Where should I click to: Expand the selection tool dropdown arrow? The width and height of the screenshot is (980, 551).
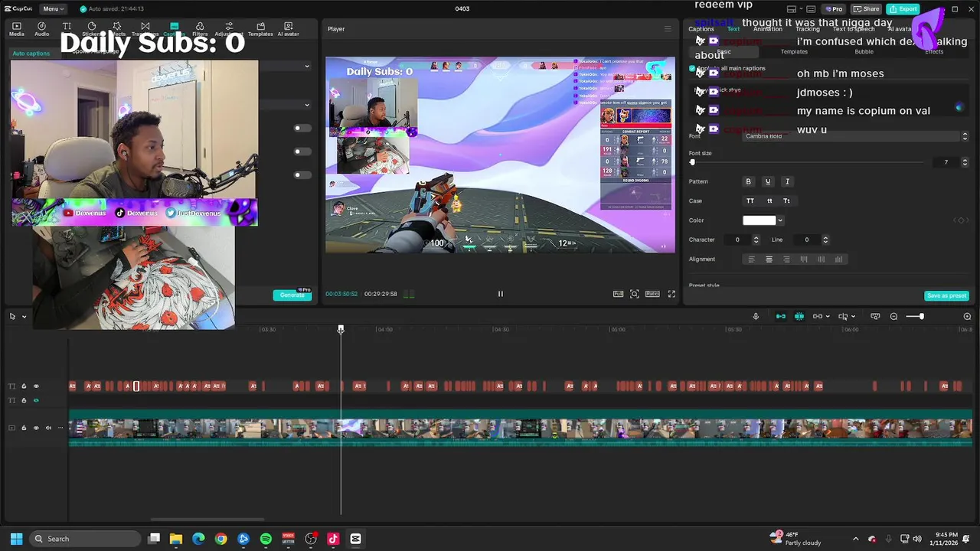24,316
